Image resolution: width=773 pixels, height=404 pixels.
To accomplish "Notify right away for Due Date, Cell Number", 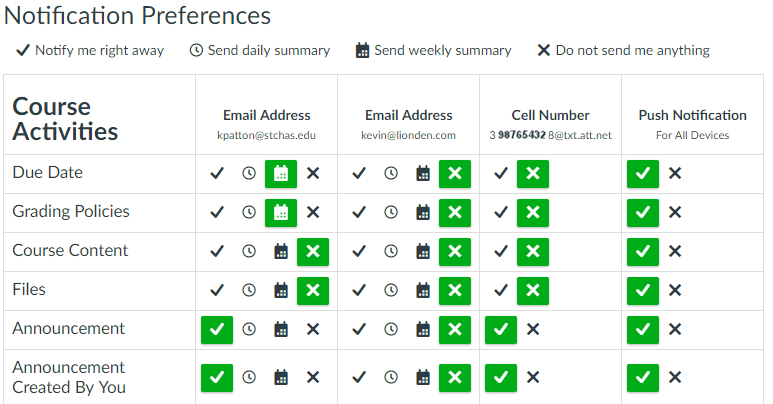I will click(501, 174).
